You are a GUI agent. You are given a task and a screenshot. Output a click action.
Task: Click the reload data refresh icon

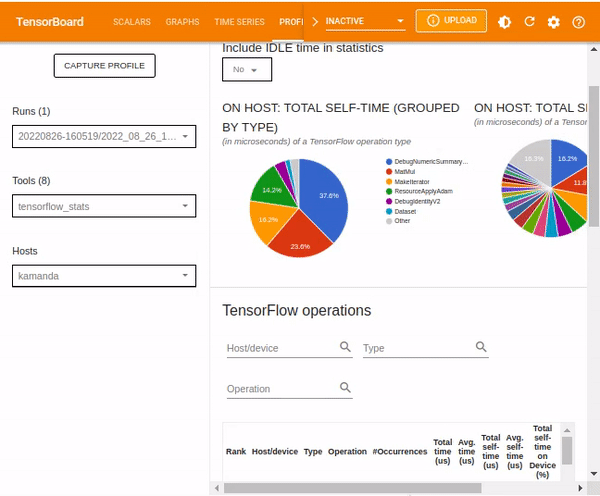[x=529, y=22]
